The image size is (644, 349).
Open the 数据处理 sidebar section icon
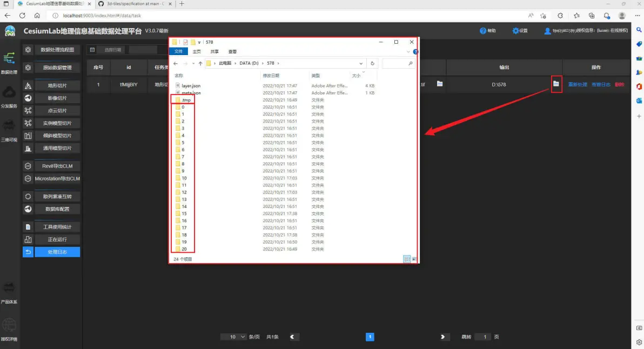[9, 58]
